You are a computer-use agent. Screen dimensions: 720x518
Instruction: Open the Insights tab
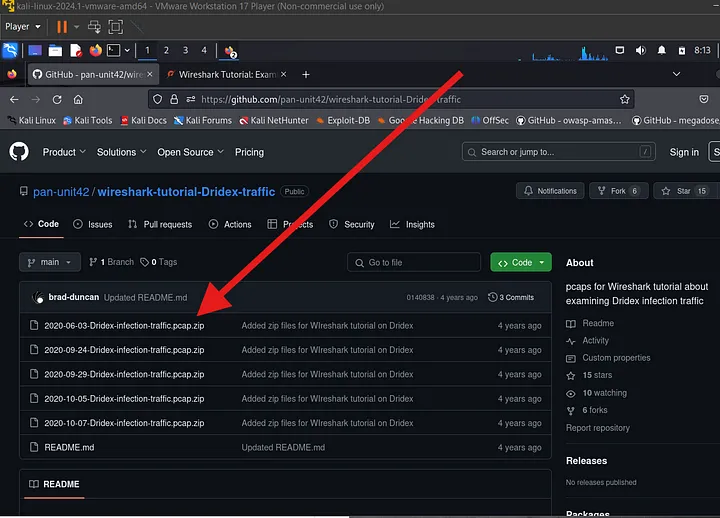[412, 224]
